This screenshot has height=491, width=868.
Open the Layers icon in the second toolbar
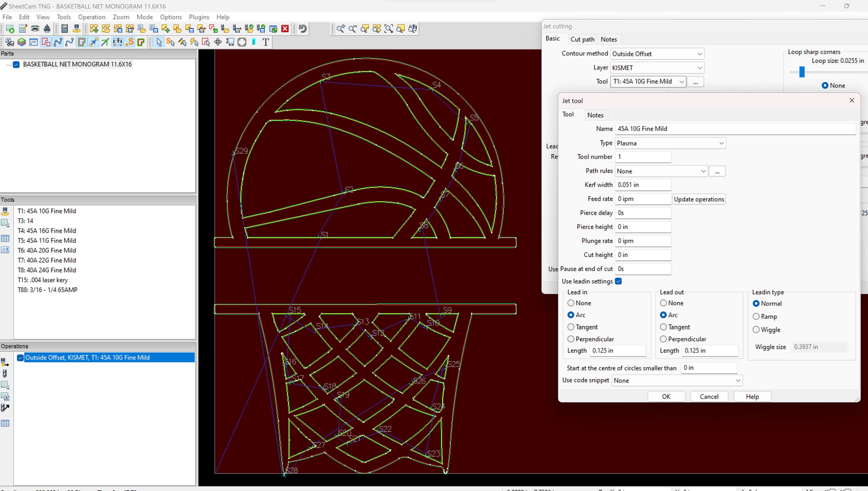pyautogui.click(x=21, y=42)
